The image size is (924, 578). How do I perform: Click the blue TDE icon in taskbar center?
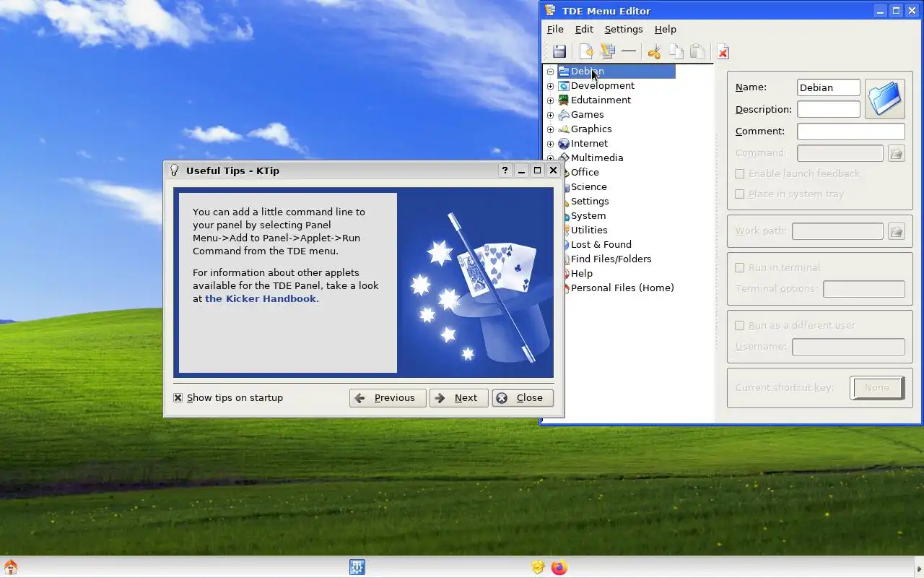pyautogui.click(x=357, y=567)
